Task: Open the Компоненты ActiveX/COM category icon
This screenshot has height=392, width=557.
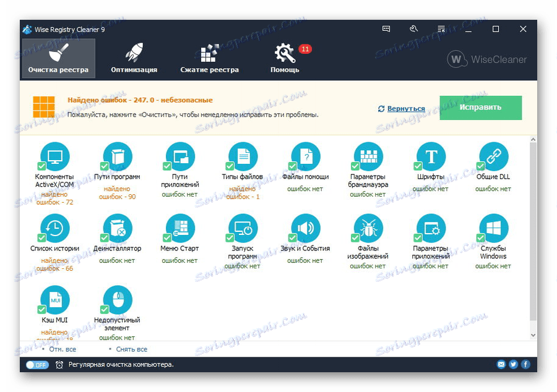Action: tap(54, 156)
